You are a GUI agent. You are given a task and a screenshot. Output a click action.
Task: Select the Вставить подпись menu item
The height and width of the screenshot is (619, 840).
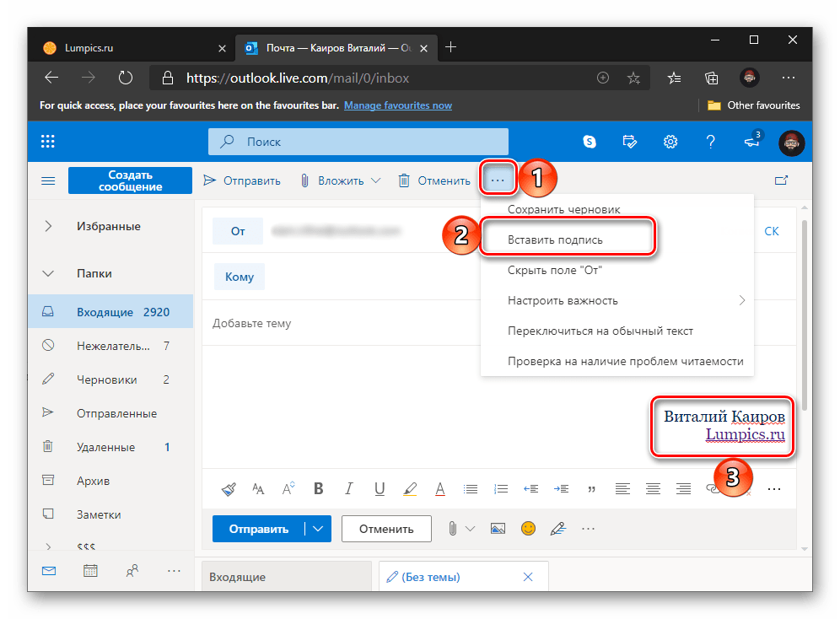555,240
